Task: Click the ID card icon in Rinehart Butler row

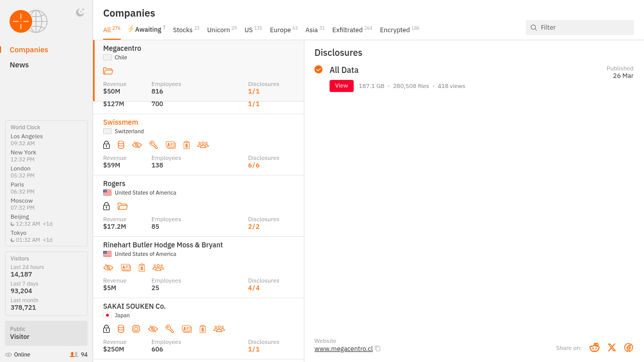Action: 126,267
